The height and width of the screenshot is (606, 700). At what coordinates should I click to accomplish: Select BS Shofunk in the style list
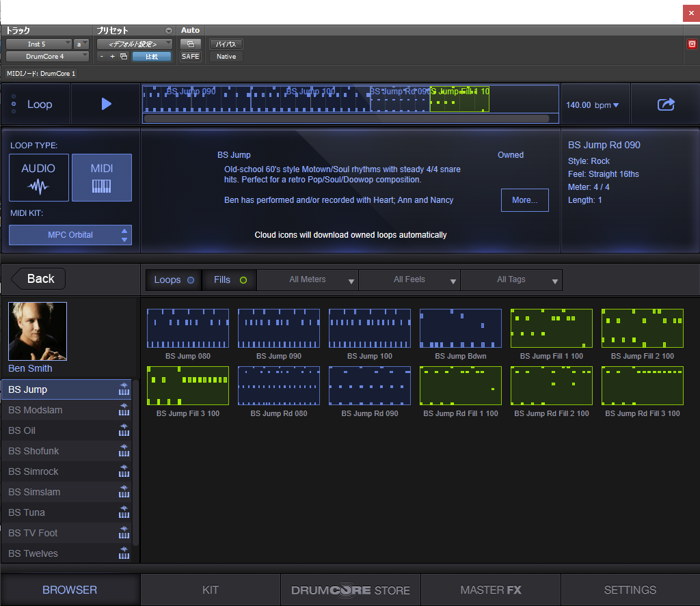pos(67,451)
